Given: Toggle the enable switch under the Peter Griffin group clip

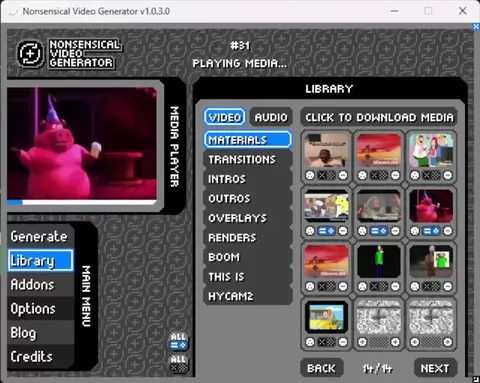Looking at the screenshot, I should 431,175.
